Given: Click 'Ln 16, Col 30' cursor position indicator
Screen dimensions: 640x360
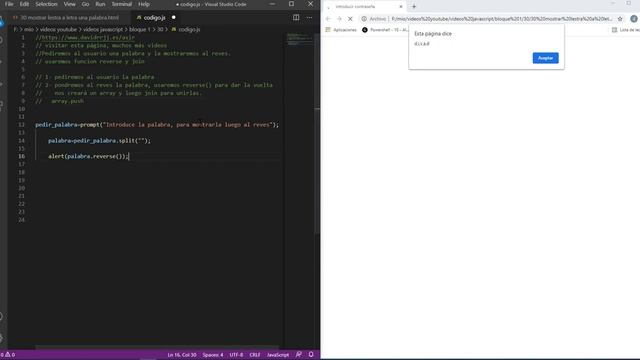Looking at the screenshot, I should (182, 355).
